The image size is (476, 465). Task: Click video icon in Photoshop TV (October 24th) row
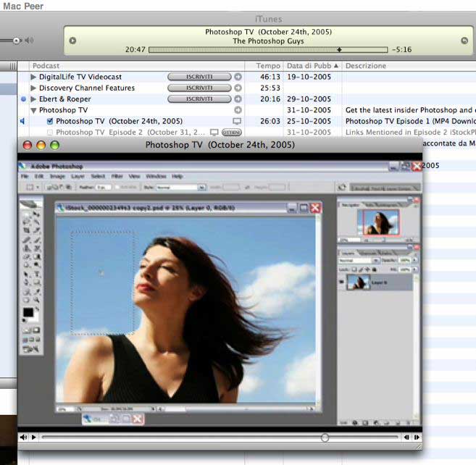tap(237, 121)
